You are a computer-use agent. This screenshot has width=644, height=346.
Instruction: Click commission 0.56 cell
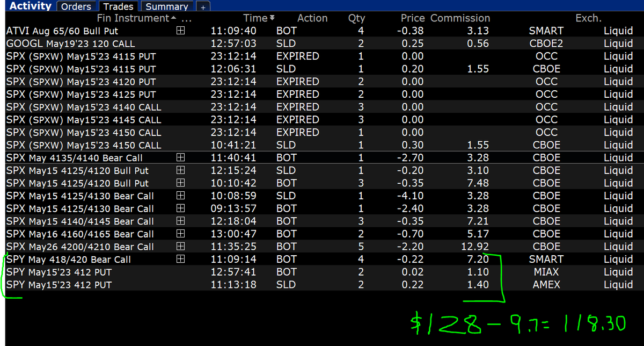[x=478, y=44]
